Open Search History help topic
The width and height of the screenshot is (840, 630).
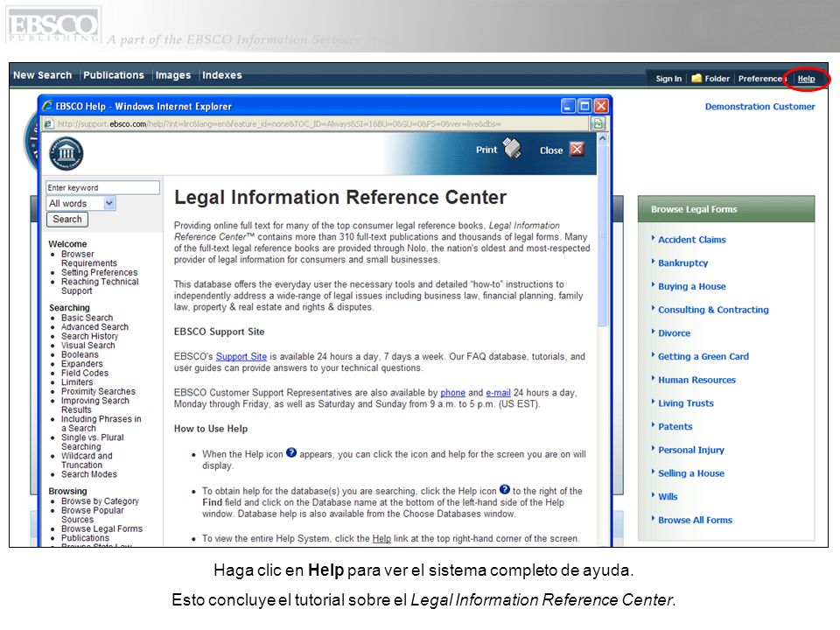click(x=89, y=336)
